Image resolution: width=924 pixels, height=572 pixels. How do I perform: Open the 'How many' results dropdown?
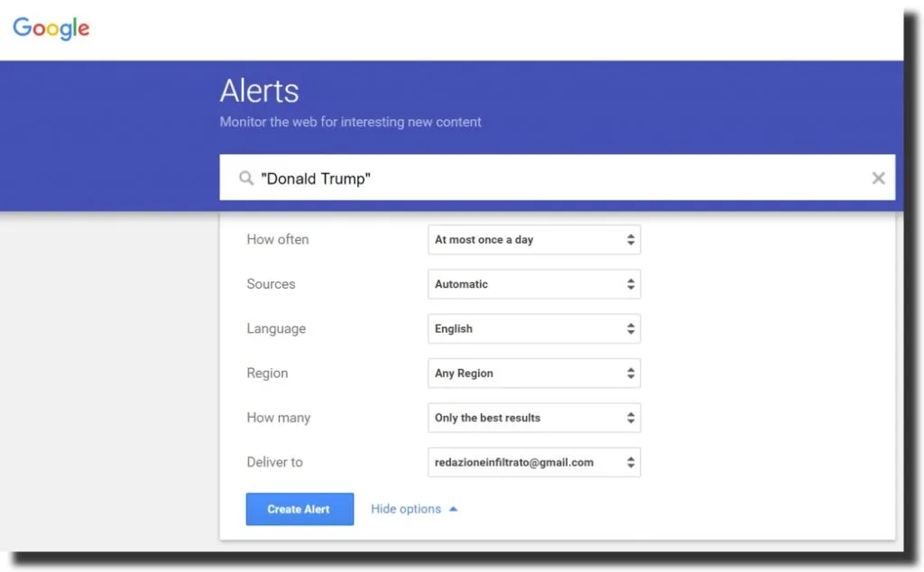pyautogui.click(x=523, y=418)
